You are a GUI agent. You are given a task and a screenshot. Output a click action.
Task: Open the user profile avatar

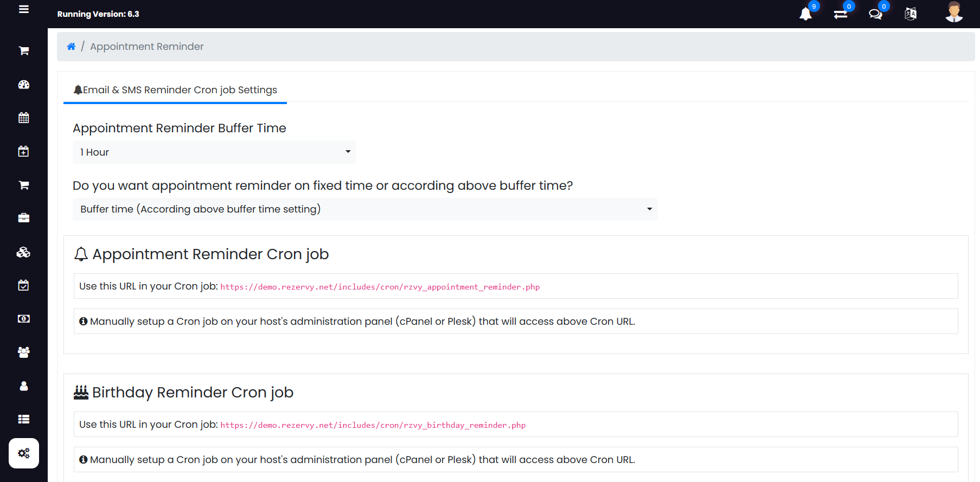(x=953, y=12)
